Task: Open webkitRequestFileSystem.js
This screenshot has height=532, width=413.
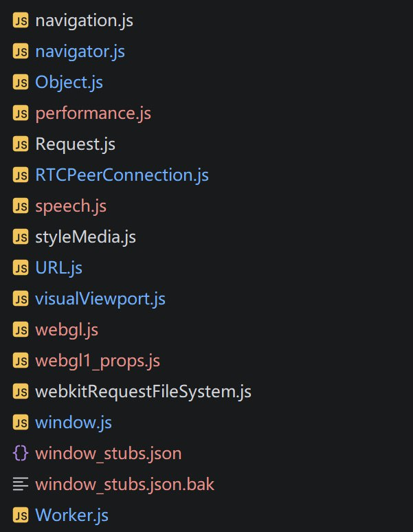Action: [x=143, y=392]
